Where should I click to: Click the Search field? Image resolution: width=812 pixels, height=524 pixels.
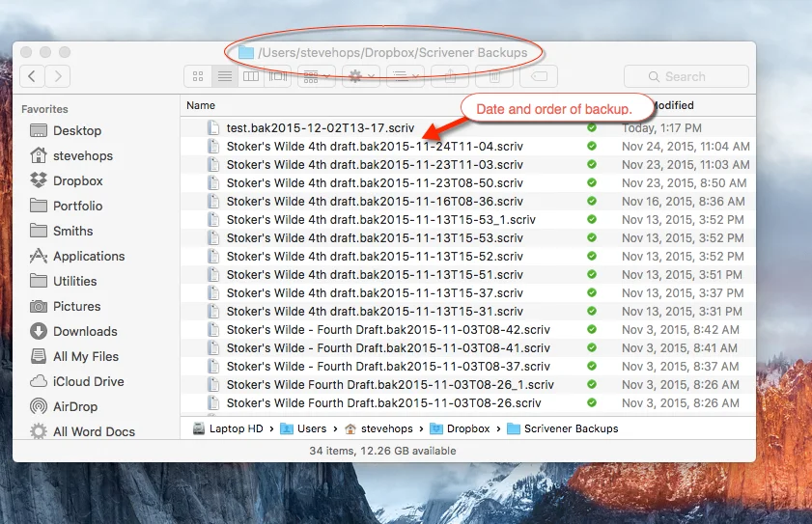click(x=686, y=76)
